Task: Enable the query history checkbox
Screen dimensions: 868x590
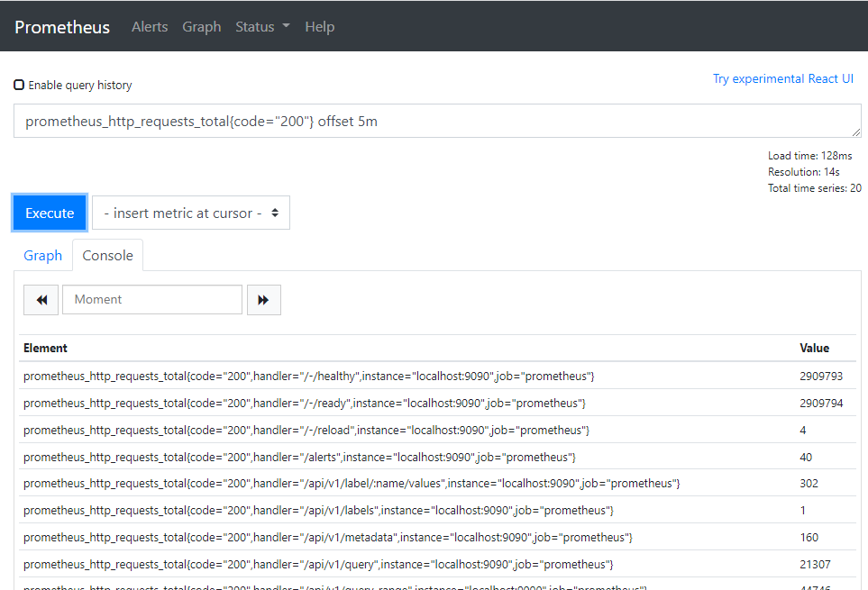Action: [x=19, y=85]
